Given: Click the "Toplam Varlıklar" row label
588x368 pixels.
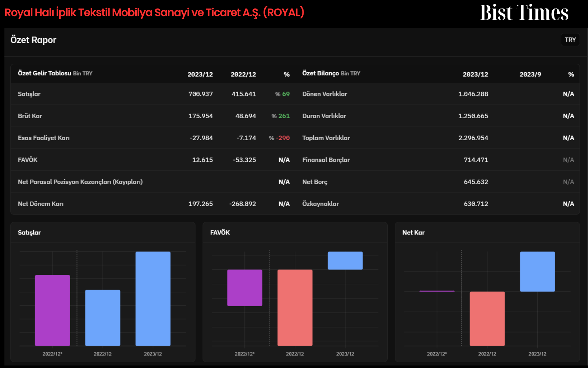Looking at the screenshot, I should [x=326, y=138].
